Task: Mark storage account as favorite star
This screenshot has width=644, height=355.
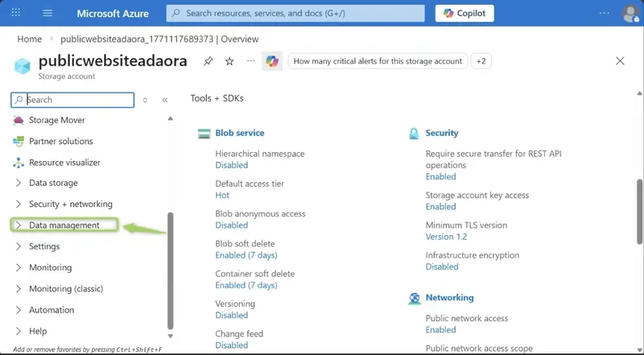Action: coord(229,61)
